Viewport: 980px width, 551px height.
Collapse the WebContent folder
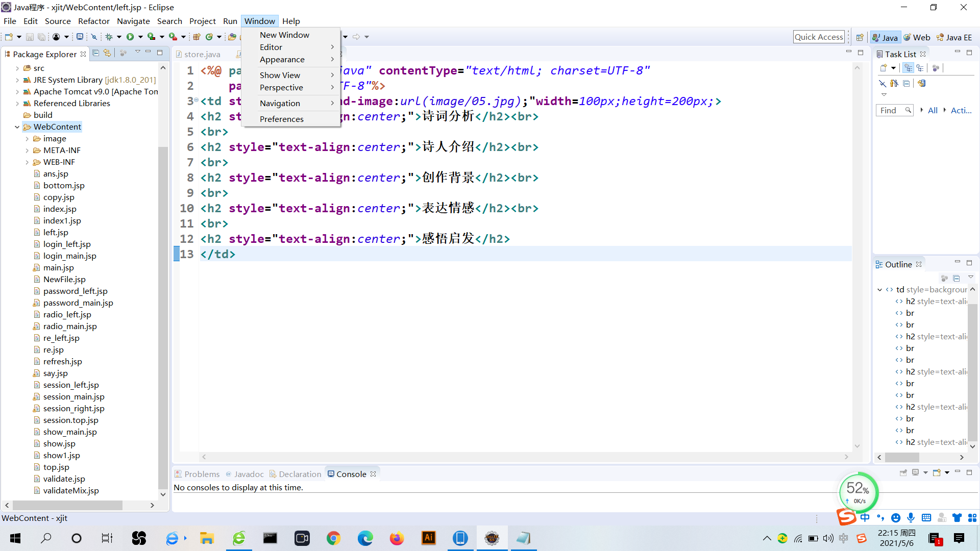pyautogui.click(x=17, y=127)
